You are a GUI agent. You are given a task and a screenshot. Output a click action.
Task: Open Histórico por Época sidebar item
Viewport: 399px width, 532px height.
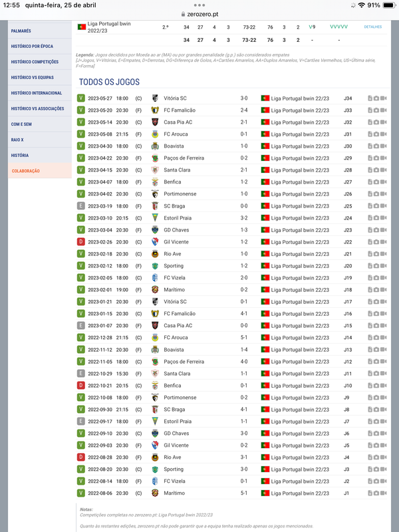(x=40, y=46)
